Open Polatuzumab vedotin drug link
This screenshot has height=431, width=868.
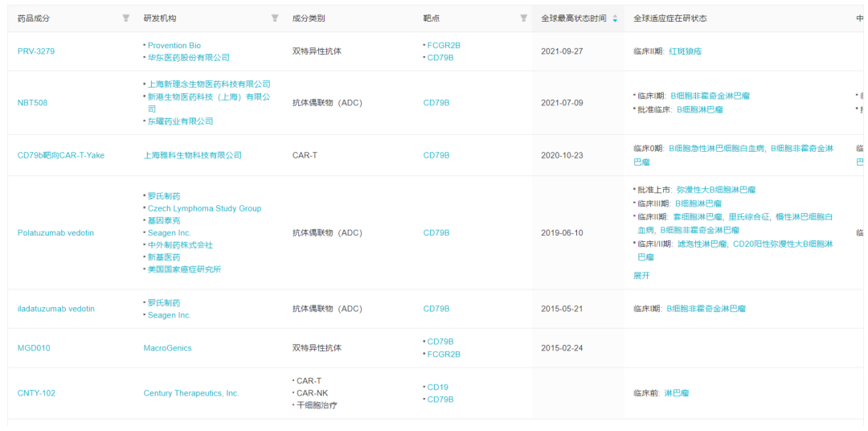click(x=56, y=232)
